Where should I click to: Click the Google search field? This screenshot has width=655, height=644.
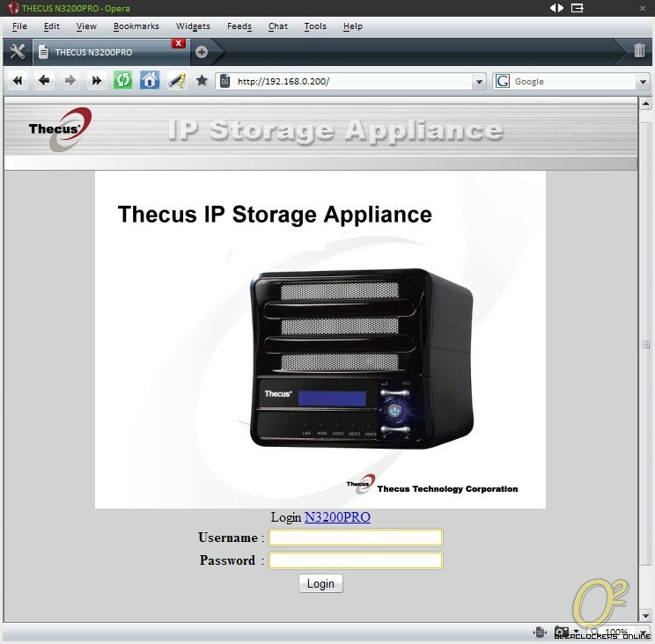pyautogui.click(x=573, y=82)
